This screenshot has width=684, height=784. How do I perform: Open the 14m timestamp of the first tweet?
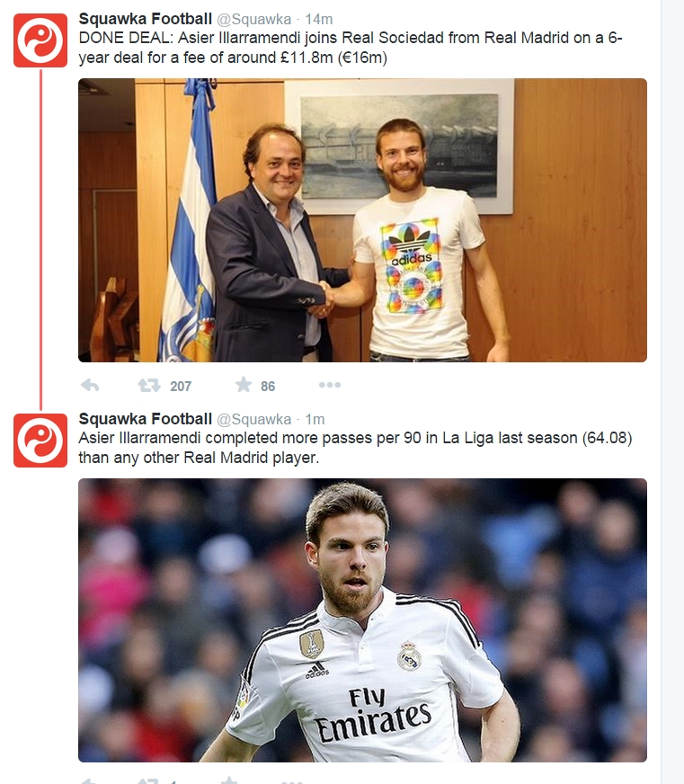pos(318,19)
